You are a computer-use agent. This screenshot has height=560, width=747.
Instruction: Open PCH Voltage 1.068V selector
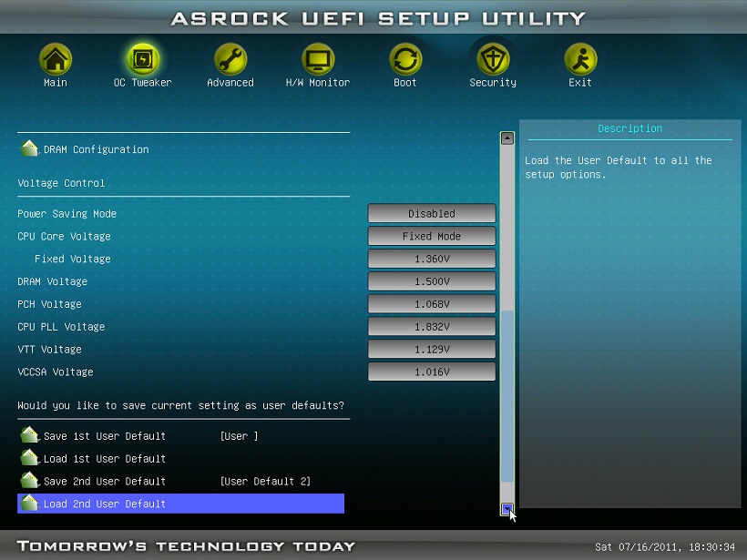[x=432, y=304]
